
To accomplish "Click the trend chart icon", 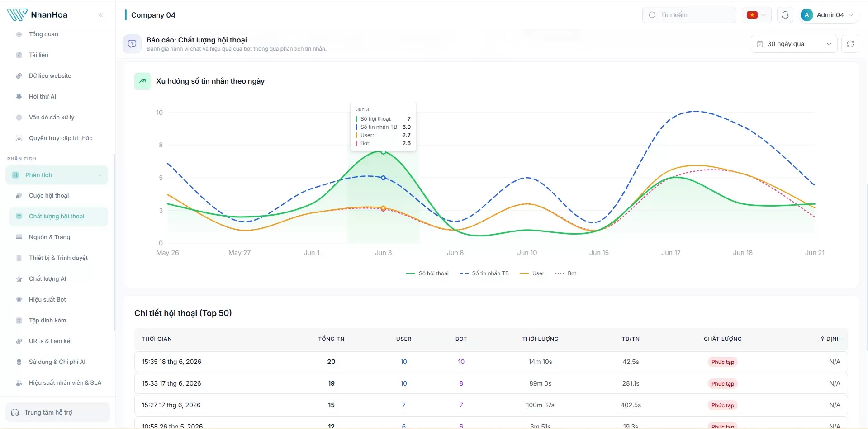I will pyautogui.click(x=142, y=81).
